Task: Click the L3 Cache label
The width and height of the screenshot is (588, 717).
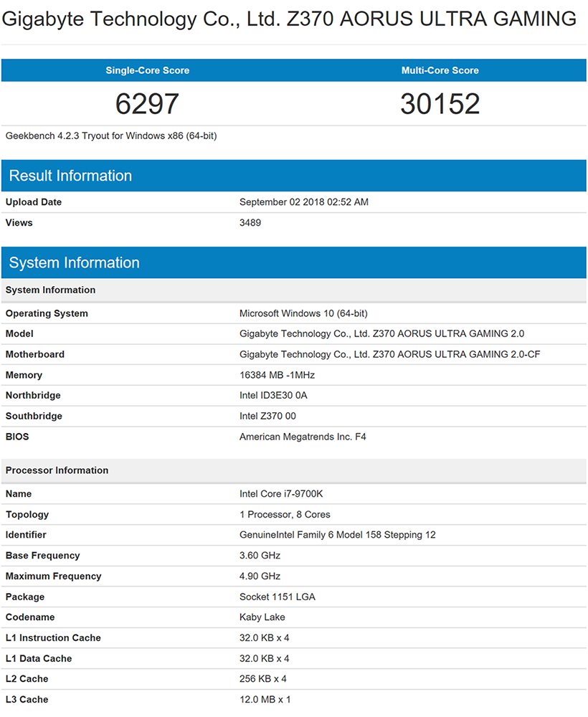Action: [x=27, y=700]
